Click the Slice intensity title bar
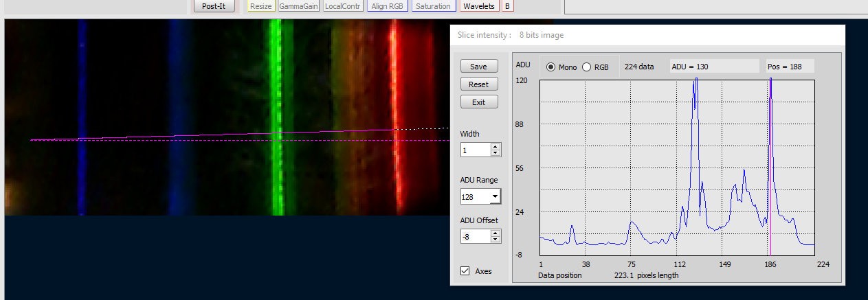 [647, 34]
